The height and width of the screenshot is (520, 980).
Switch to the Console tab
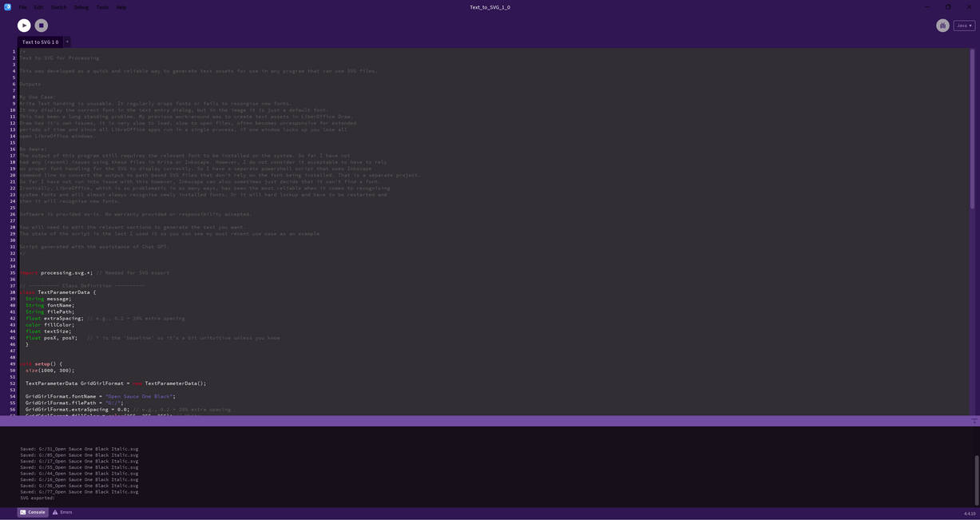click(33, 512)
